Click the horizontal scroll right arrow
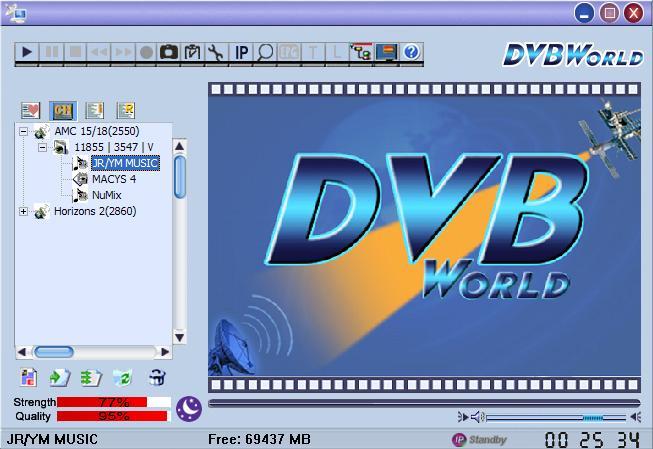Screen dimensions: 653x449 [165, 352]
